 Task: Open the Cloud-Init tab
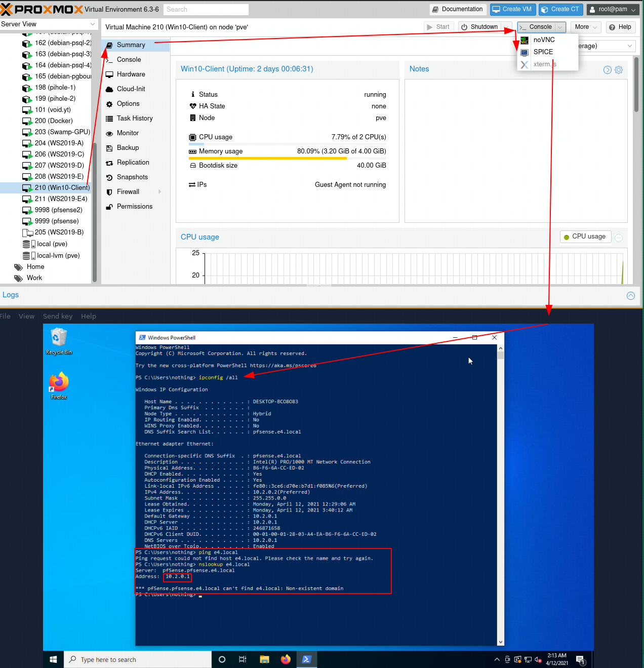tap(136, 89)
